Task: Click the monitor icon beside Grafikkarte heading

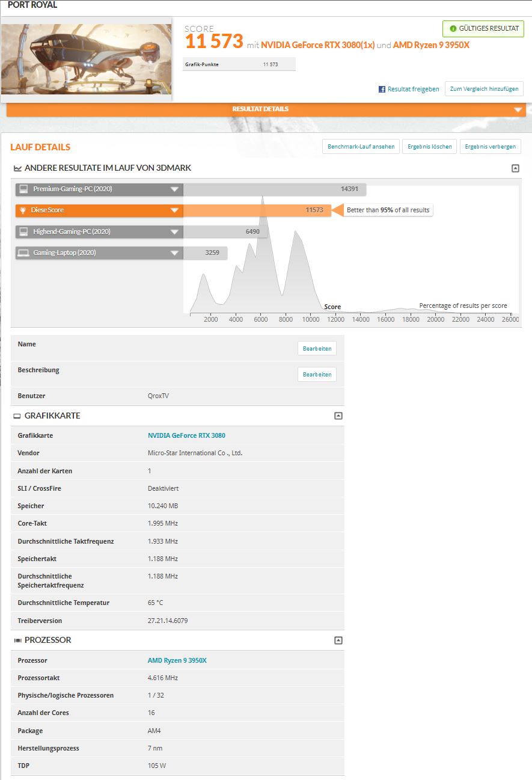Action: (x=17, y=416)
